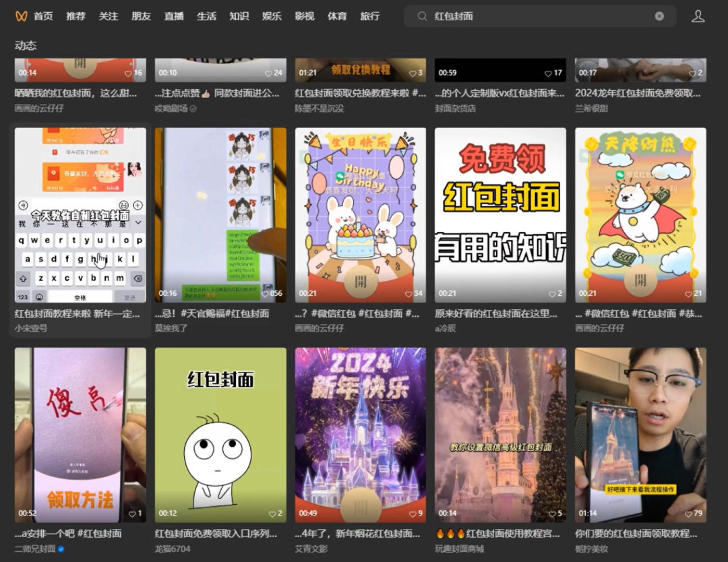728x562 pixels.
Task: Open the title containing #天官赐福#红包封面
Action: 212,314
